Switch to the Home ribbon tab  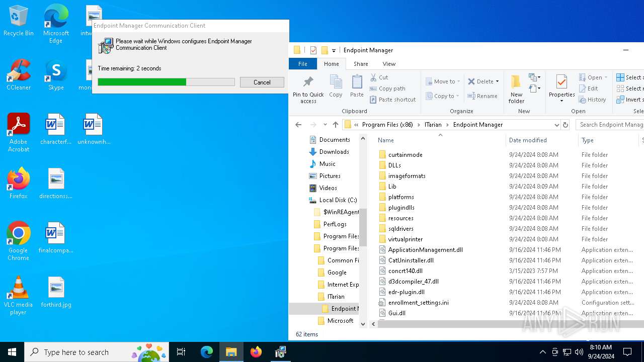pyautogui.click(x=332, y=64)
